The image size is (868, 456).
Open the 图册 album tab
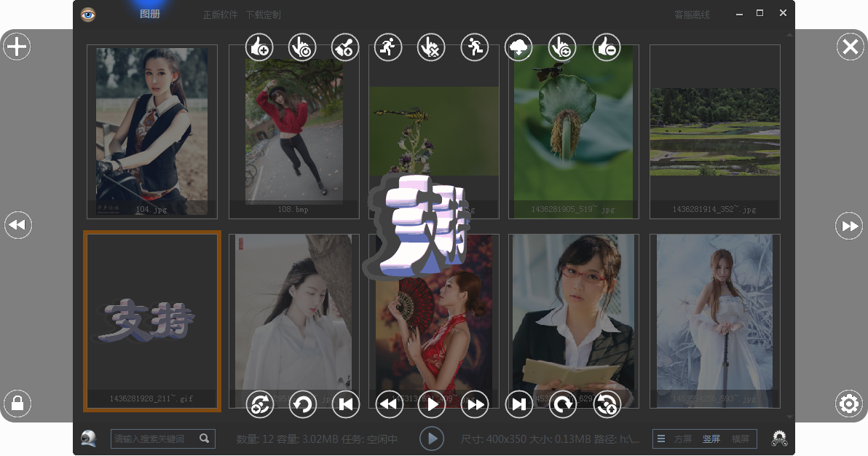(x=150, y=15)
